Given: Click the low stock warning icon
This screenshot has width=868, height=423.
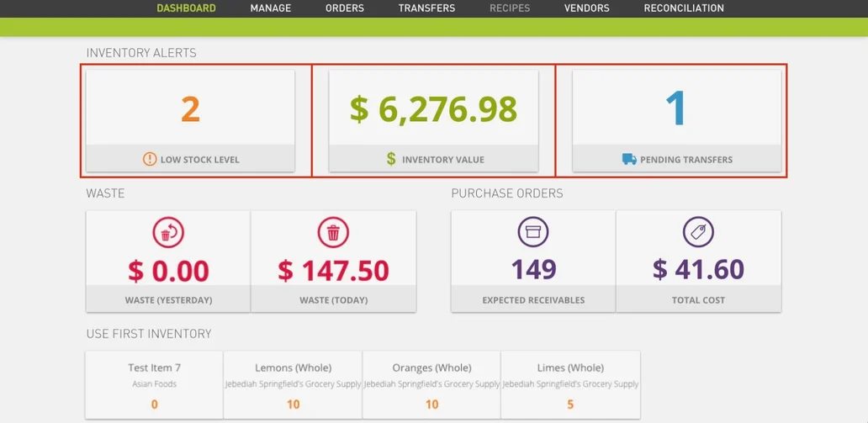Looking at the screenshot, I should (x=150, y=159).
